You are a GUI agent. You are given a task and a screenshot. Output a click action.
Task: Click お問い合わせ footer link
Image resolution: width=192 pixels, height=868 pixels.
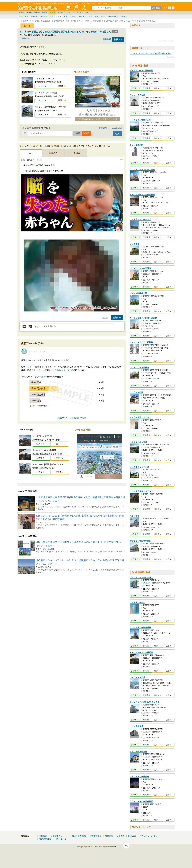coord(60,839)
